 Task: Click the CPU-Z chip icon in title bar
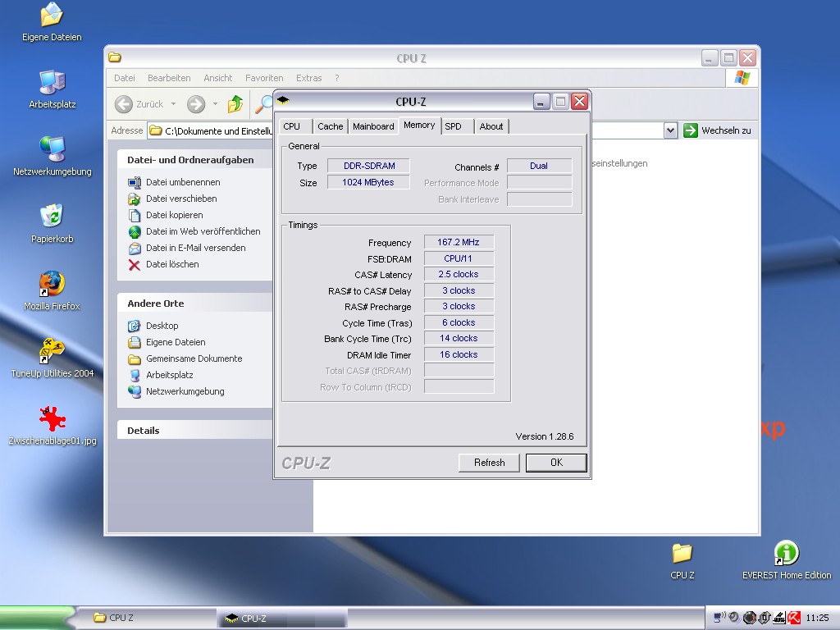(283, 100)
